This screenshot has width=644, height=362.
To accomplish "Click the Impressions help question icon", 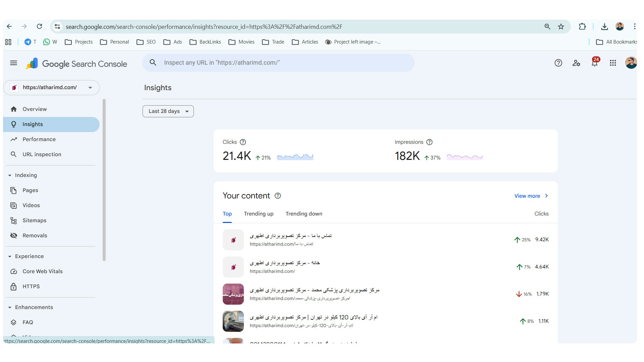I will (x=429, y=142).
